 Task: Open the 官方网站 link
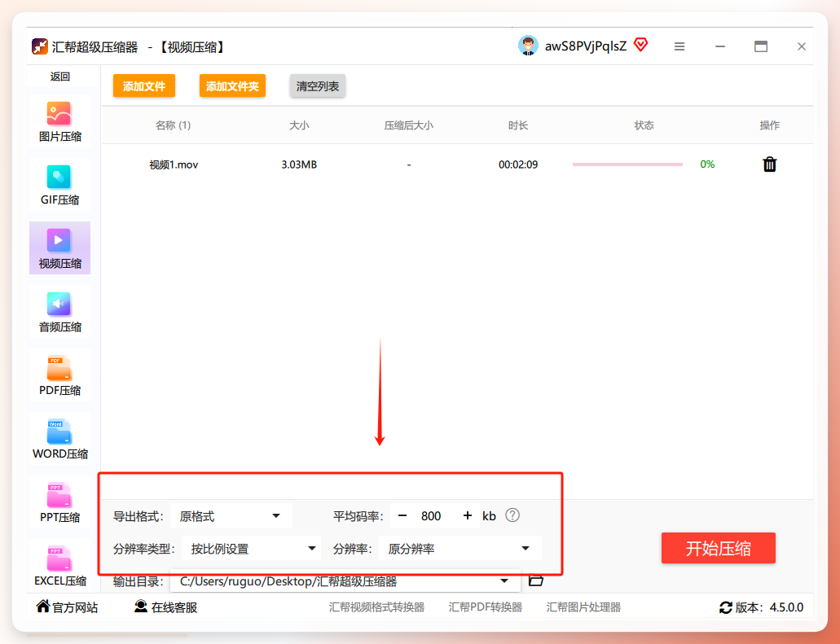[67, 607]
